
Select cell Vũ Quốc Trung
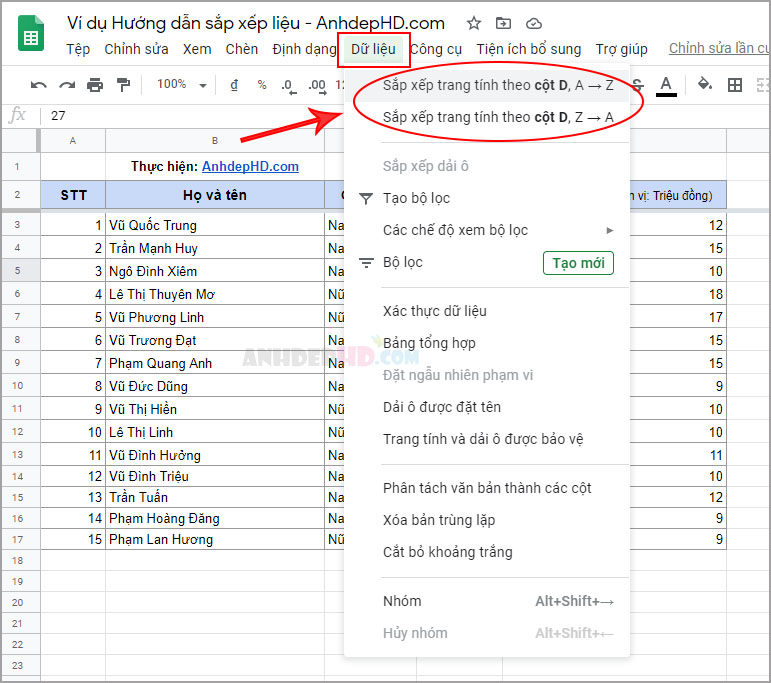215,225
